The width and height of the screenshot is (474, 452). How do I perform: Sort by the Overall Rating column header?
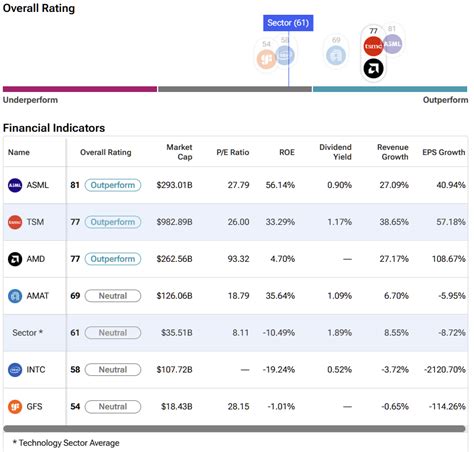pos(106,152)
